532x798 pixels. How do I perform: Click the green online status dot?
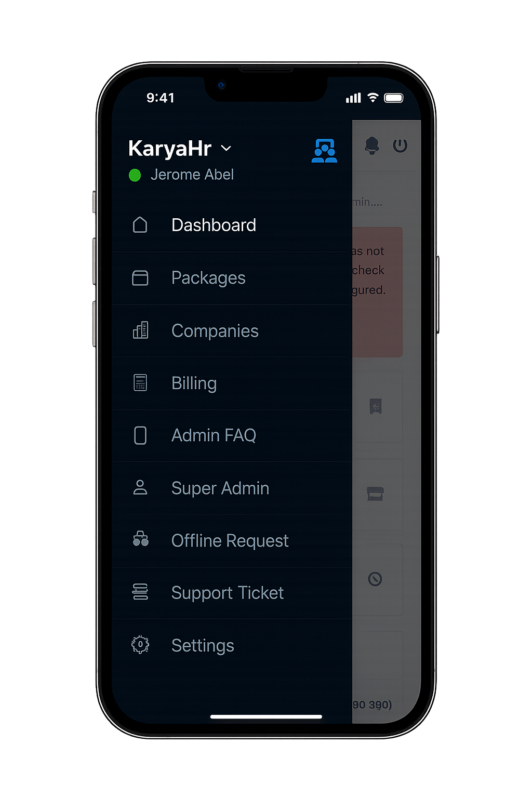click(x=135, y=176)
